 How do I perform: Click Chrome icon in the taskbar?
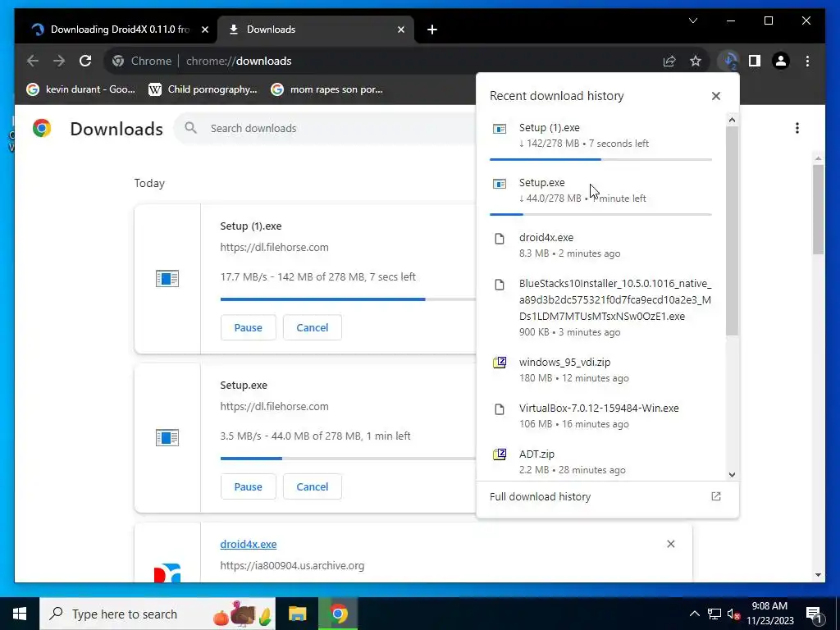(x=338, y=614)
